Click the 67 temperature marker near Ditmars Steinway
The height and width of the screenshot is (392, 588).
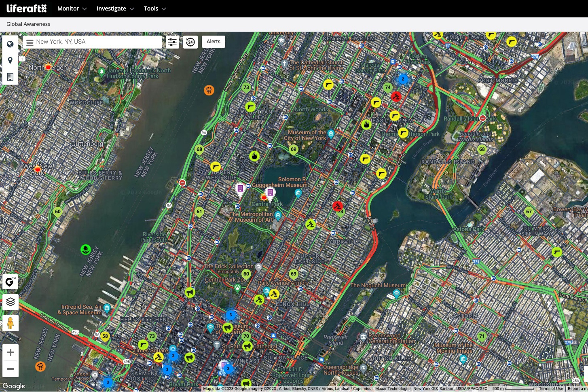point(529,212)
